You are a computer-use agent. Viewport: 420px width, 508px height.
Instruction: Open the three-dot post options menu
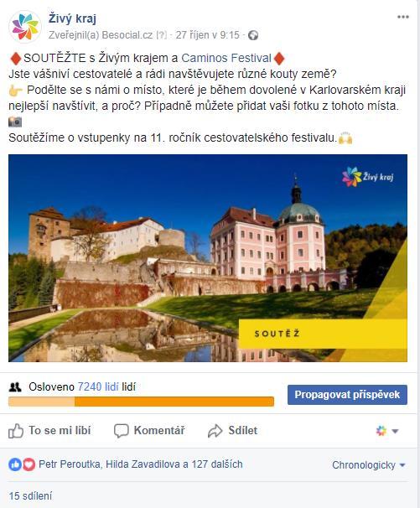(403, 17)
